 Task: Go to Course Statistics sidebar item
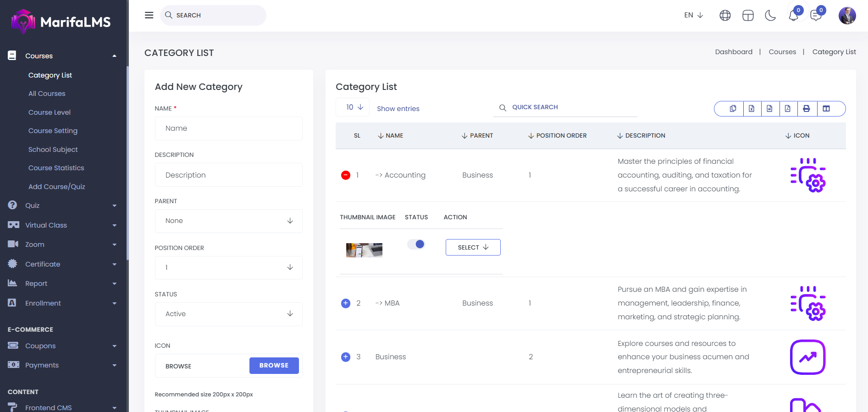pos(56,168)
